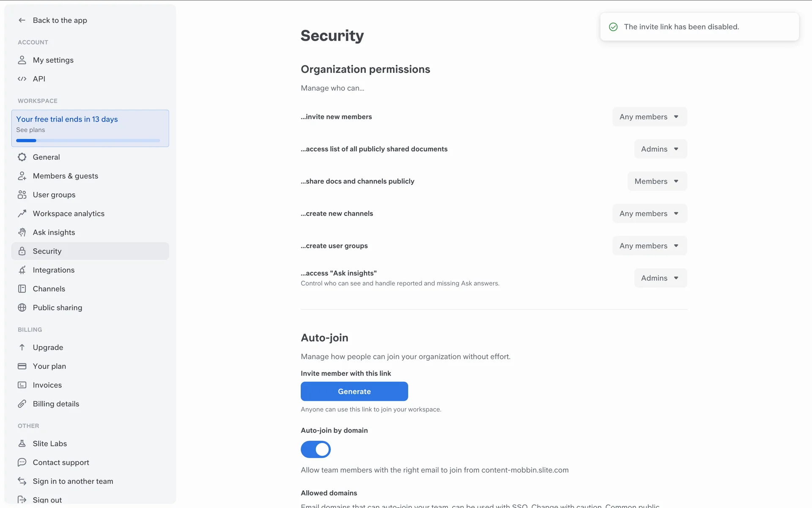Click See plans link
This screenshot has width=812, height=508.
click(30, 130)
